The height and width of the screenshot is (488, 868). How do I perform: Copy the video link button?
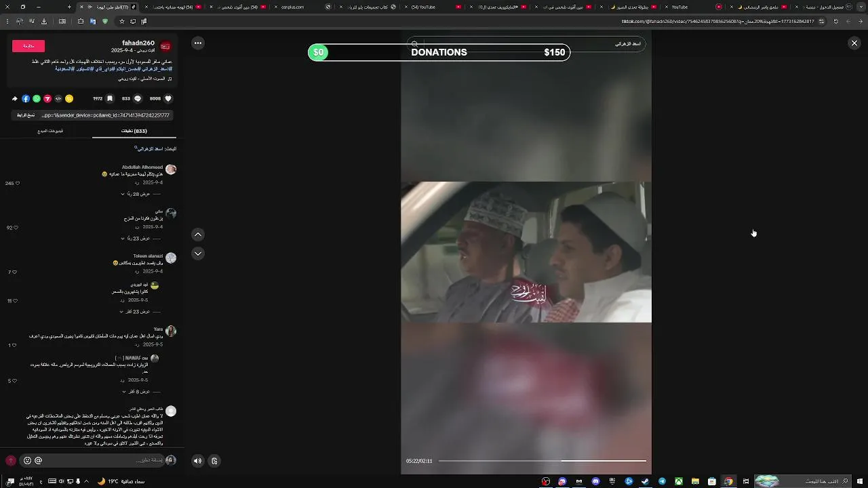coord(26,115)
